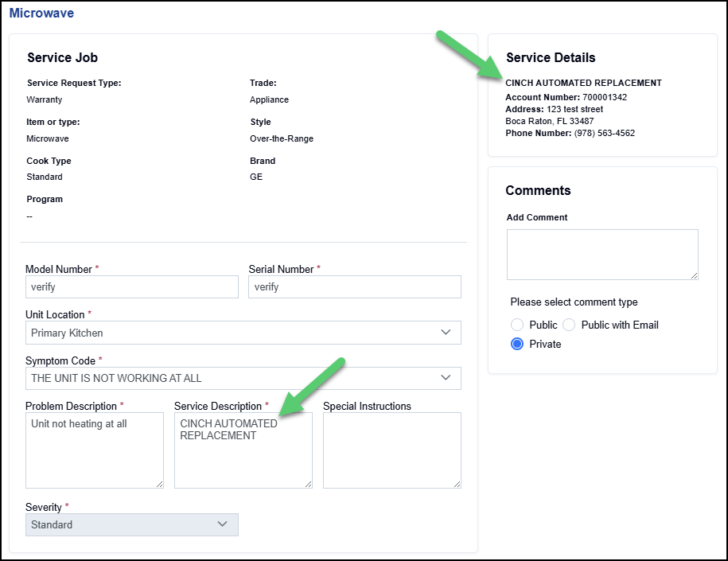The width and height of the screenshot is (728, 561).
Task: Click the Special Instructions resize handle
Action: click(457, 483)
